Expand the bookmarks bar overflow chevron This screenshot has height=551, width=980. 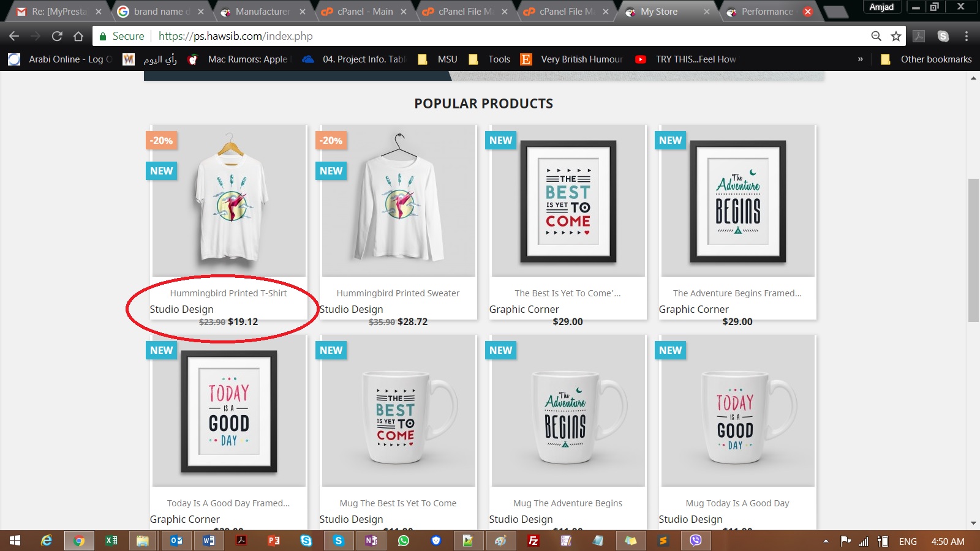tap(861, 59)
